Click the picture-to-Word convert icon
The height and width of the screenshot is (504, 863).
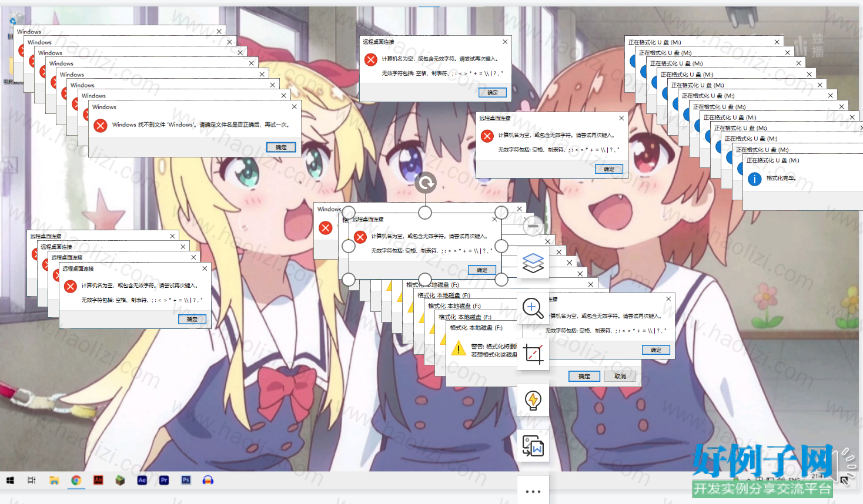click(533, 446)
